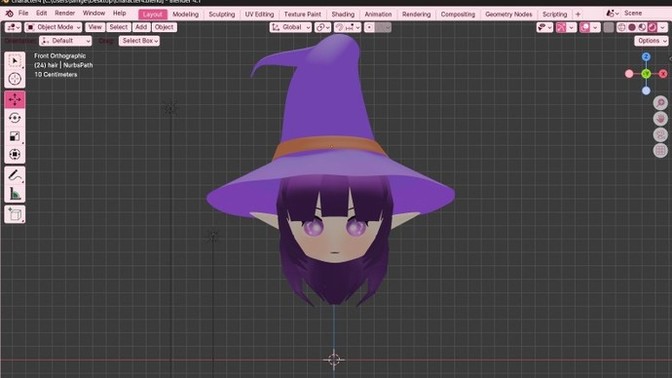Screen dimensions: 672x378
Task: Click the scene browse icon beside Scene
Action: point(612,14)
